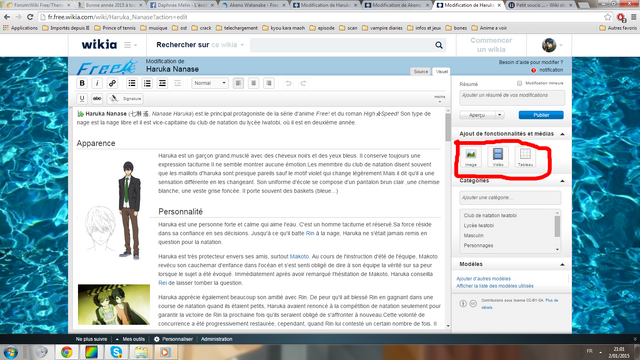Insert a Tableau into the article

click(525, 157)
